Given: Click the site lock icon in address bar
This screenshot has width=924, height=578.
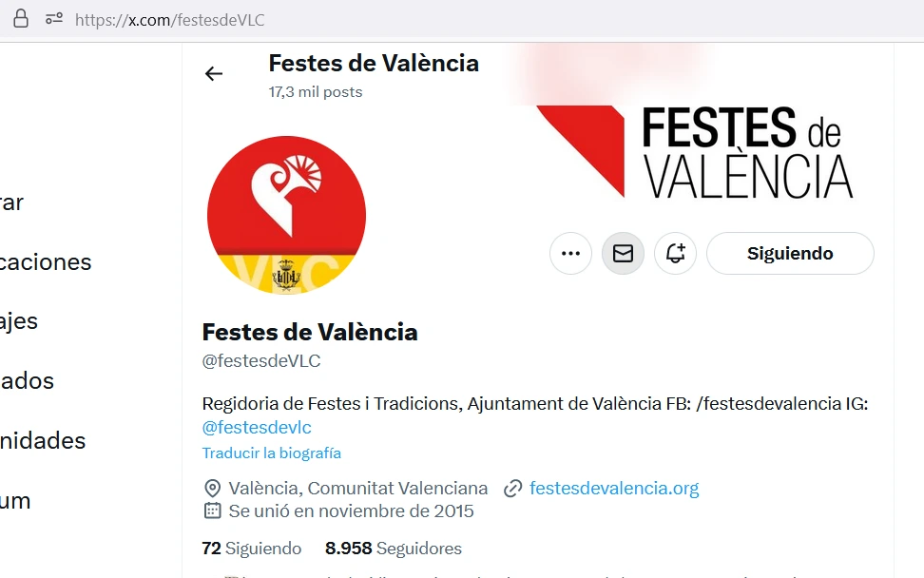Looking at the screenshot, I should click(x=21, y=19).
